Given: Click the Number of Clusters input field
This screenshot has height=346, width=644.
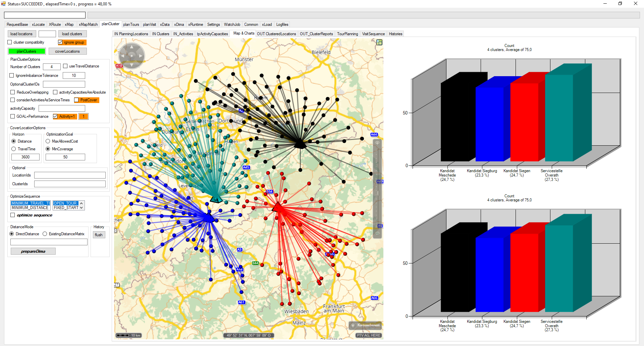Looking at the screenshot, I should coord(52,67).
